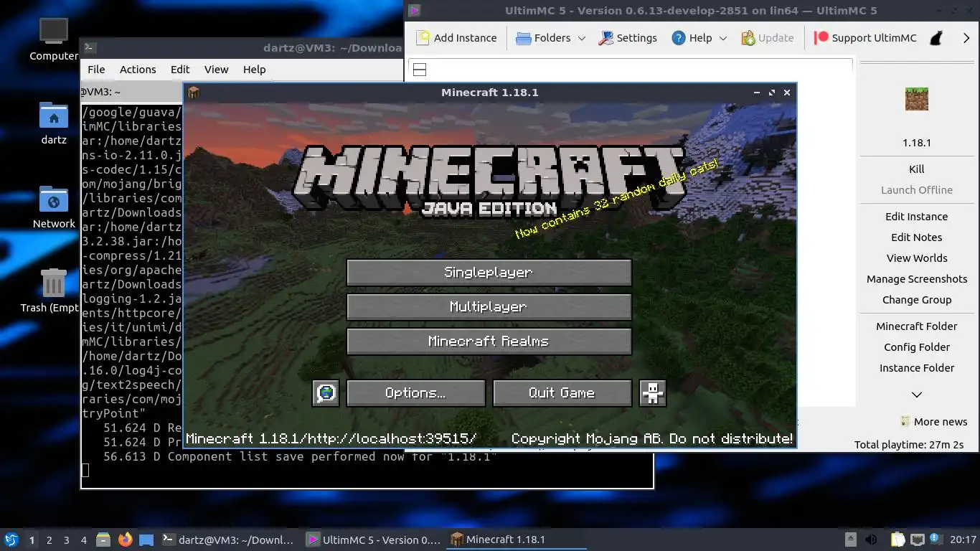
Task: Expand the Folders dropdown arrow
Action: click(x=582, y=38)
